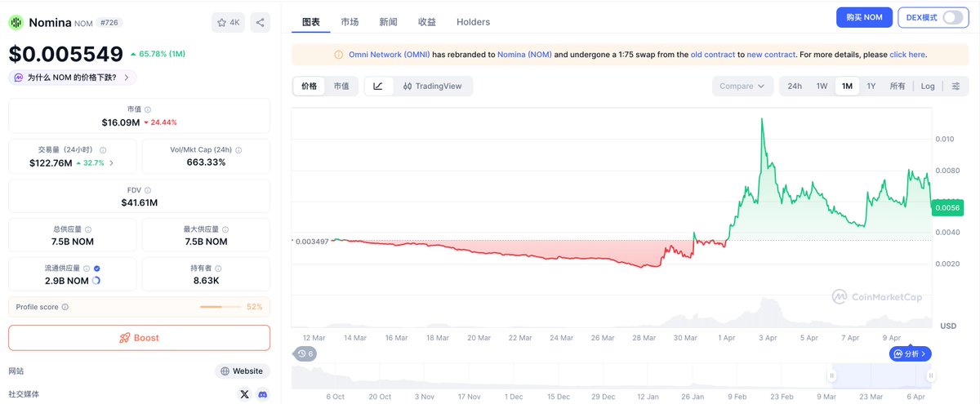The image size is (980, 404).
Task: Switch to the 市场 tab
Action: [x=350, y=22]
